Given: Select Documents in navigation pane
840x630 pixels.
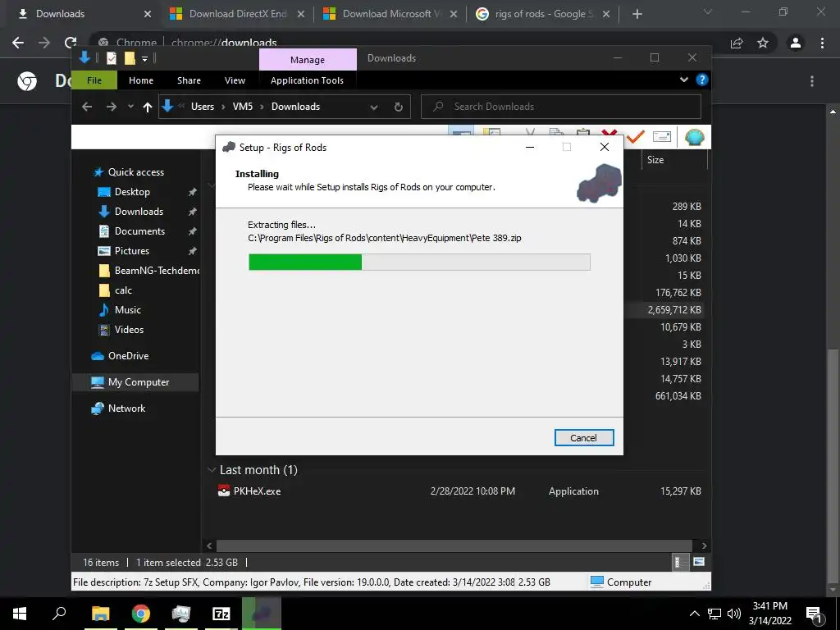Looking at the screenshot, I should 139,231.
